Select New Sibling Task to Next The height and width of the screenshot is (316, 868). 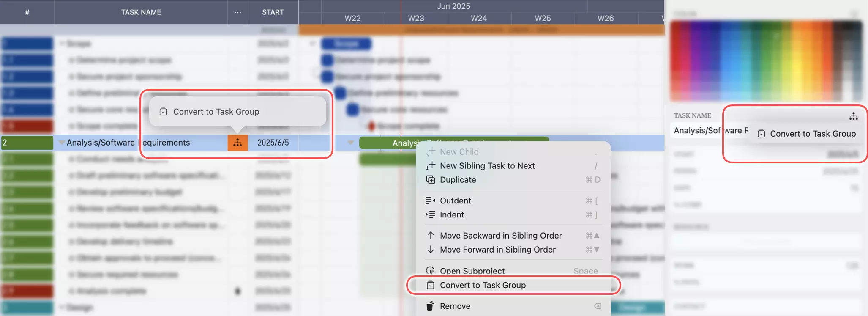click(487, 166)
